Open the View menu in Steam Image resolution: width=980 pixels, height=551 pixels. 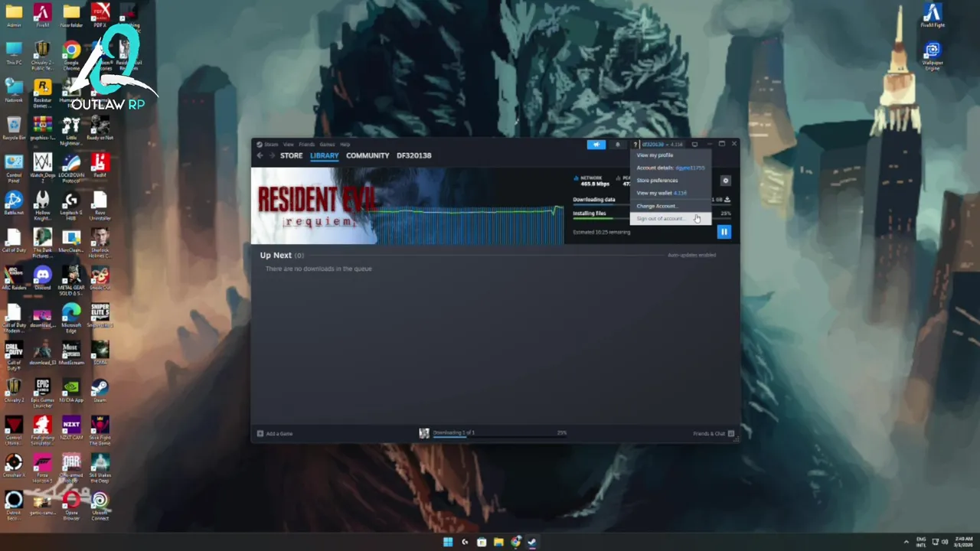point(289,144)
